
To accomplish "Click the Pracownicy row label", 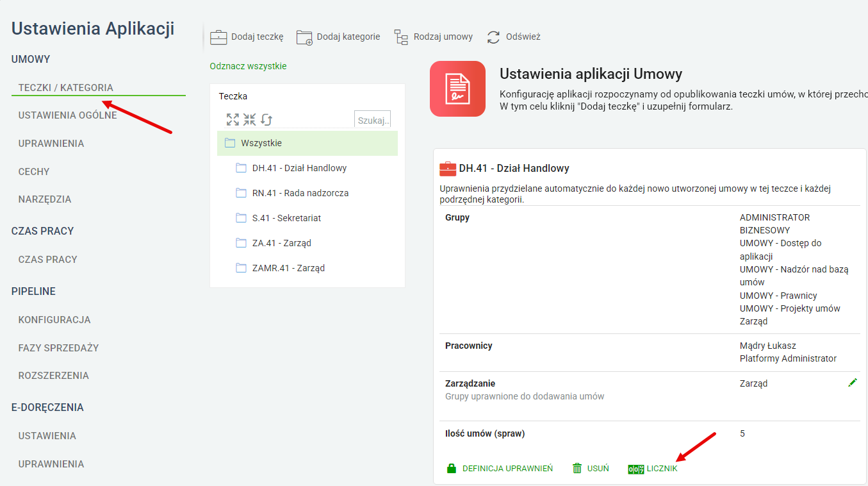I will [469, 346].
